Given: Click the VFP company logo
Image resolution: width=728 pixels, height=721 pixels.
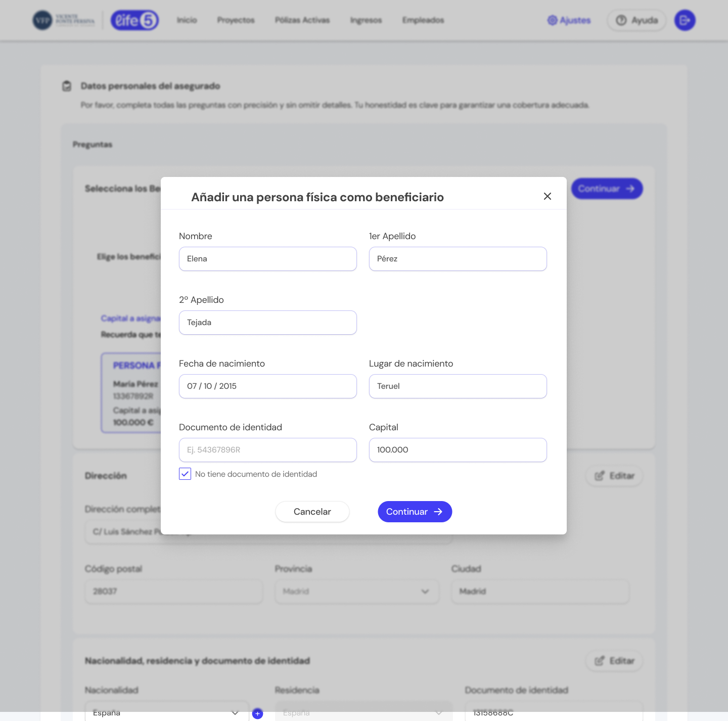Looking at the screenshot, I should [x=64, y=20].
